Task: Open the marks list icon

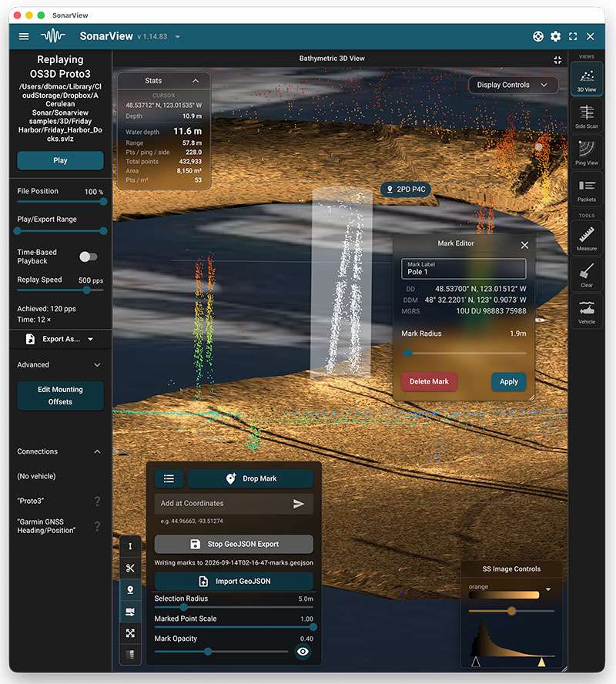Action: coord(169,478)
